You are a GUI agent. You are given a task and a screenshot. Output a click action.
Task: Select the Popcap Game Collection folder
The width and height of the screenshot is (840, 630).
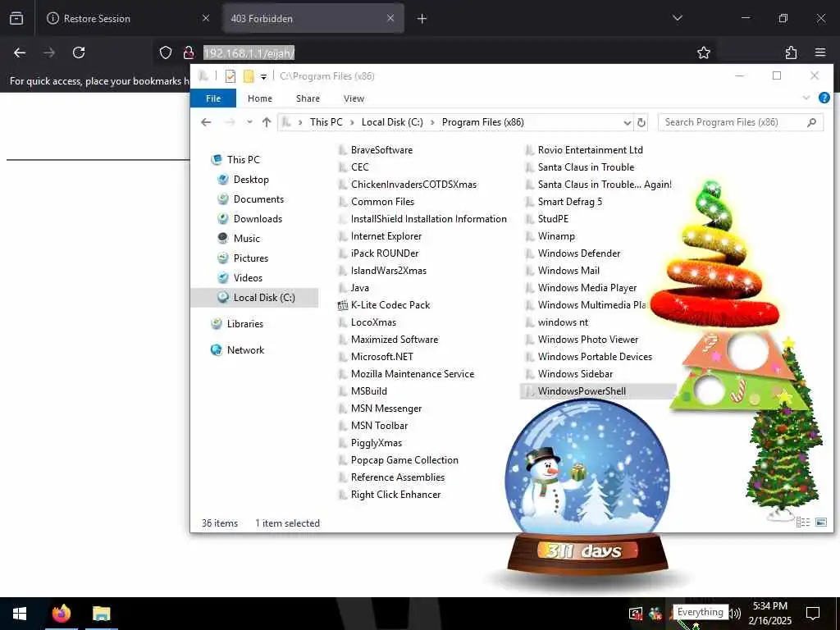coord(404,460)
